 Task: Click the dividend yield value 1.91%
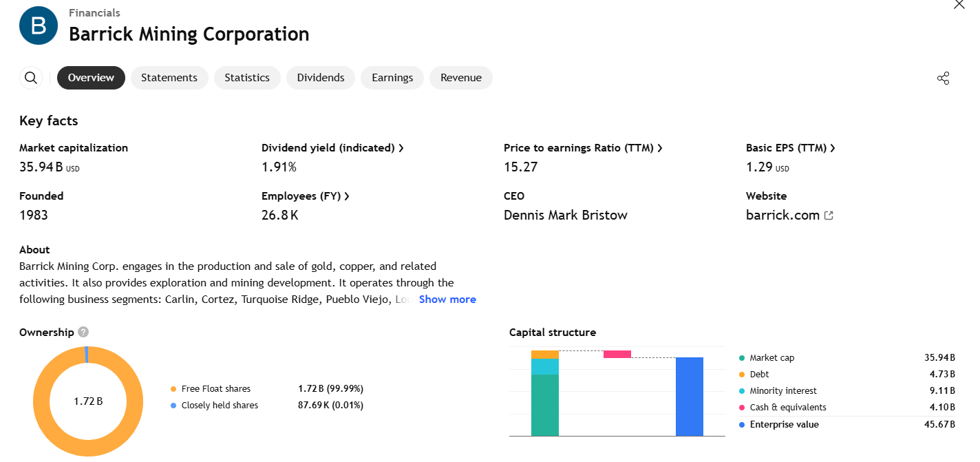point(279,167)
